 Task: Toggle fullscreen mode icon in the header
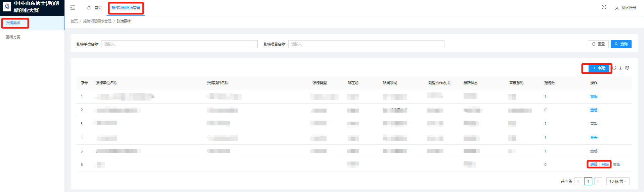tap(604, 7)
